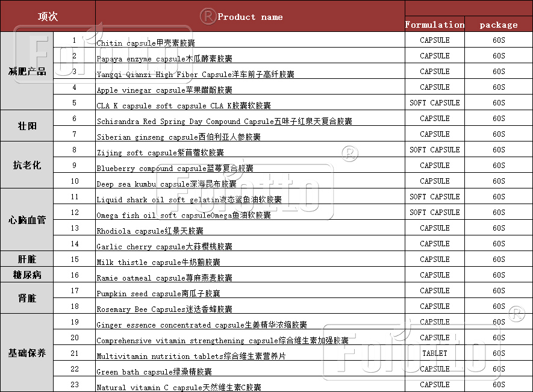Click the "Yangqi Qianzi High Fiber Capsule" cell
Image resolution: width=533 pixels, height=392 pixels.
tap(250, 71)
